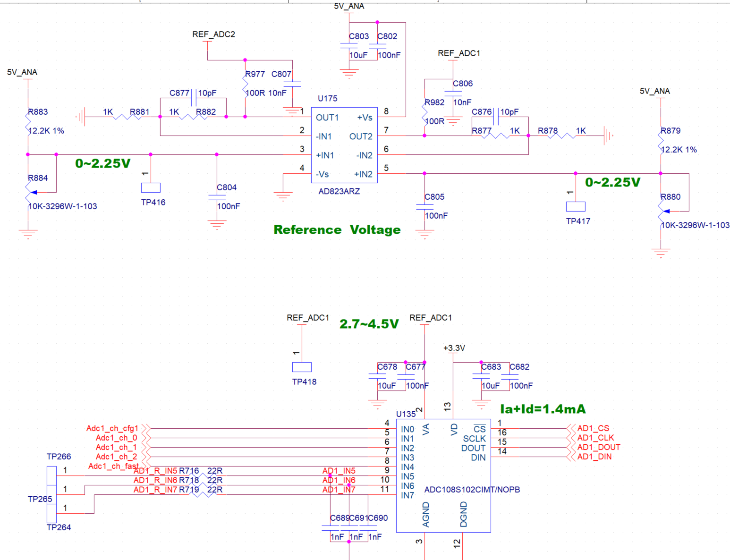Select the C806 capacitor designator
The image size is (730, 560).
coord(463,84)
